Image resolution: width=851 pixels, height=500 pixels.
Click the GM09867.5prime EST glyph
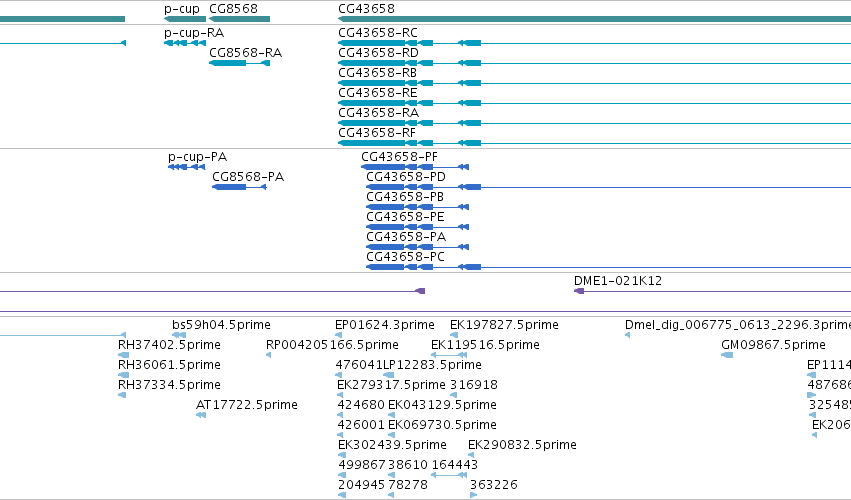pyautogui.click(x=727, y=355)
